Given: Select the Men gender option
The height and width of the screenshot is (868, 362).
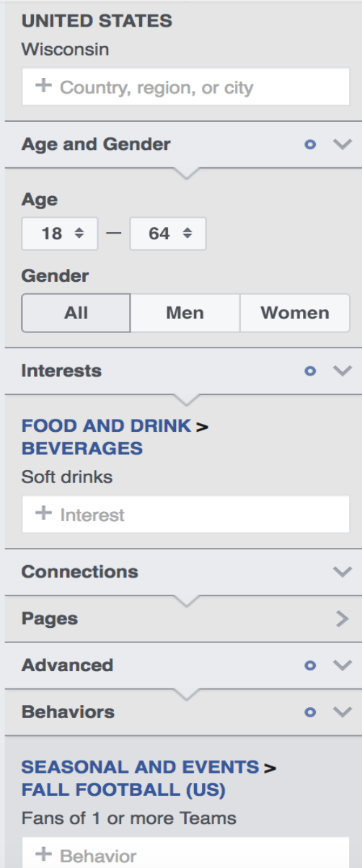Looking at the screenshot, I should pos(185,313).
